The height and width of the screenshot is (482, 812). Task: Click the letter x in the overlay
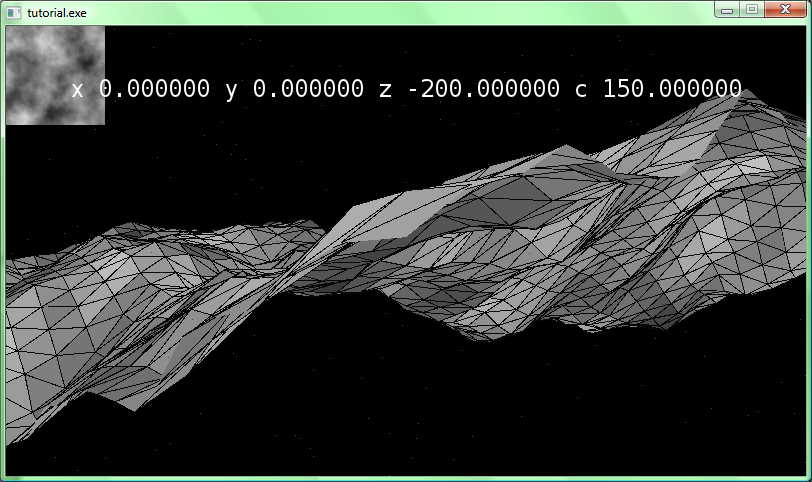78,90
